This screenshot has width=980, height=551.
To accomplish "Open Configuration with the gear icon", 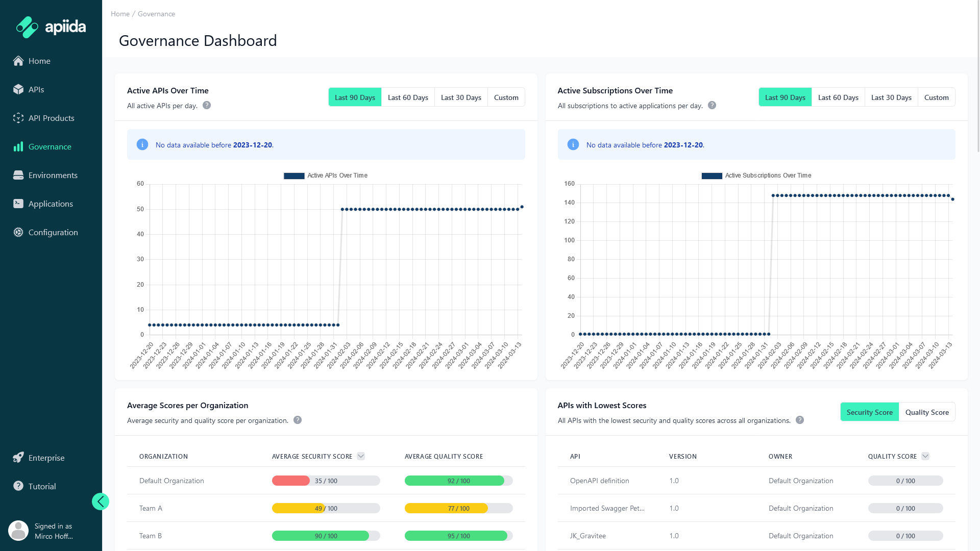I will [x=18, y=232].
